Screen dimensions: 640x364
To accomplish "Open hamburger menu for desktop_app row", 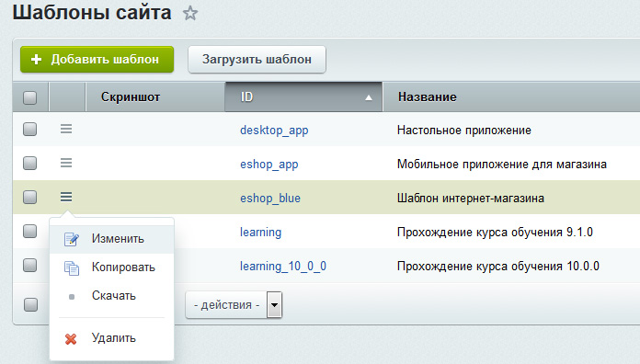I will click(66, 129).
